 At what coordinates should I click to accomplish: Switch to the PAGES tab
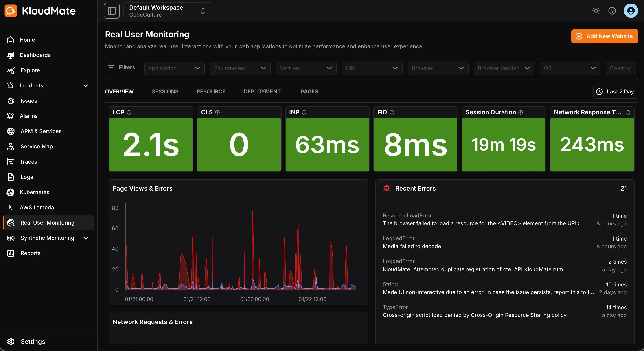point(309,92)
